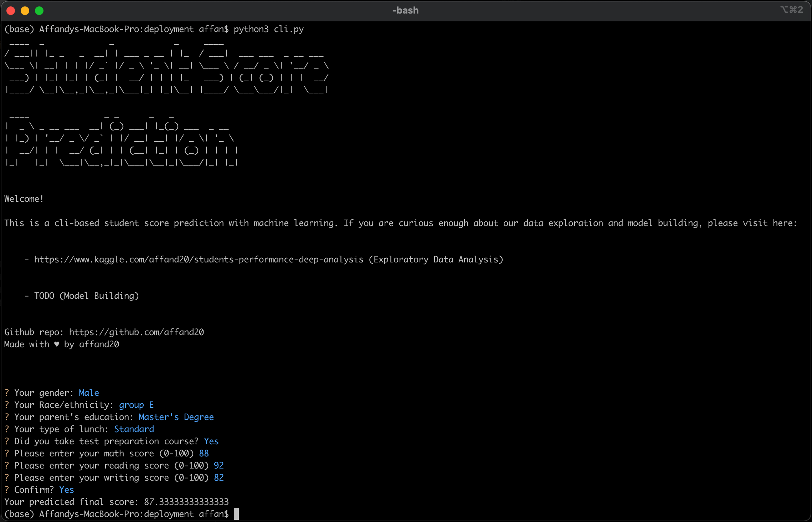Click the red close window button

(11, 11)
